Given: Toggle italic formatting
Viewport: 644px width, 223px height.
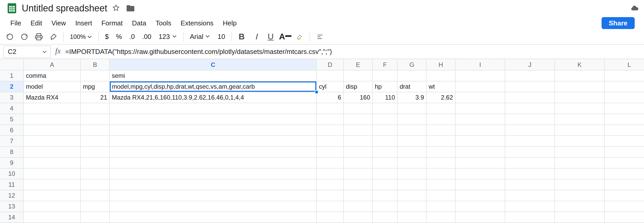Looking at the screenshot, I should tap(257, 37).
